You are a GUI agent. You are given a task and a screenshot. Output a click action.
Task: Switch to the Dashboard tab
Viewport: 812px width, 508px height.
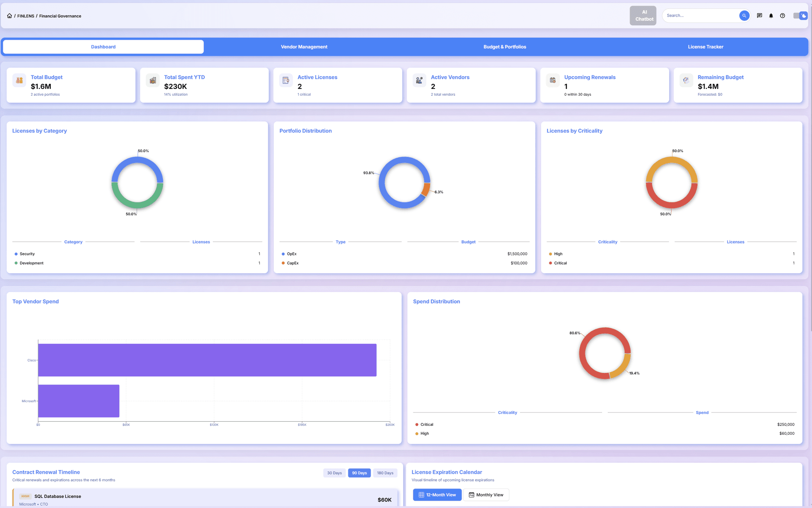pos(103,47)
